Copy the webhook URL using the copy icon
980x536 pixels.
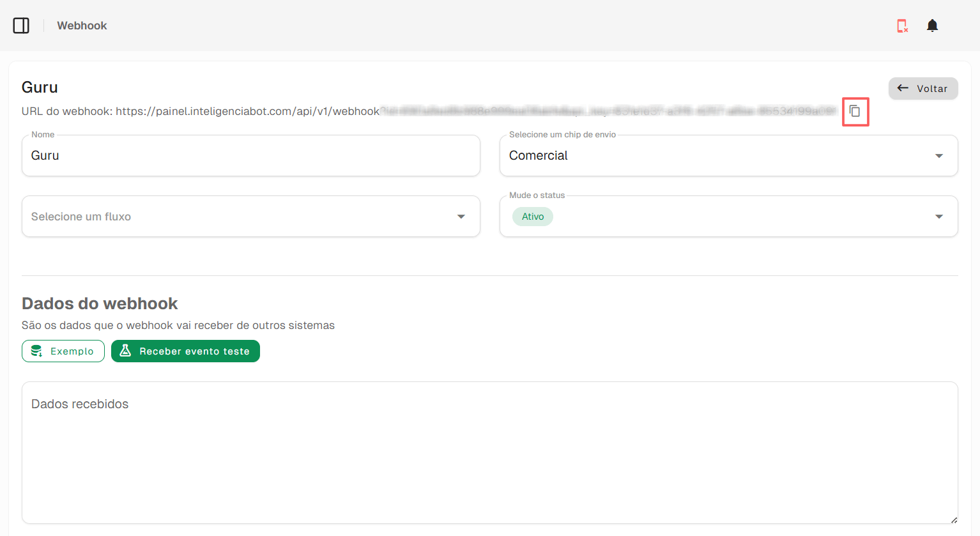coord(855,111)
